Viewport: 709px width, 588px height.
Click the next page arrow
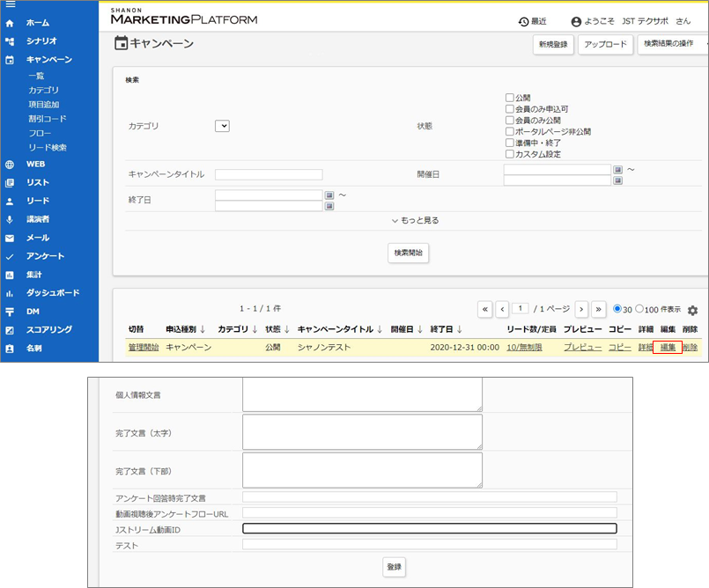click(x=581, y=309)
